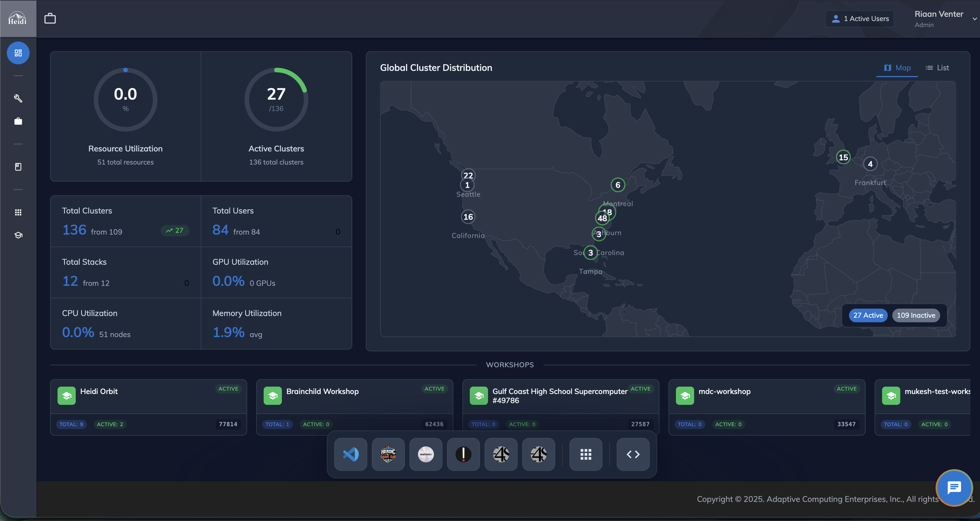Open the chat bubble in bottom right
Image resolution: width=980 pixels, height=521 pixels.
click(954, 488)
